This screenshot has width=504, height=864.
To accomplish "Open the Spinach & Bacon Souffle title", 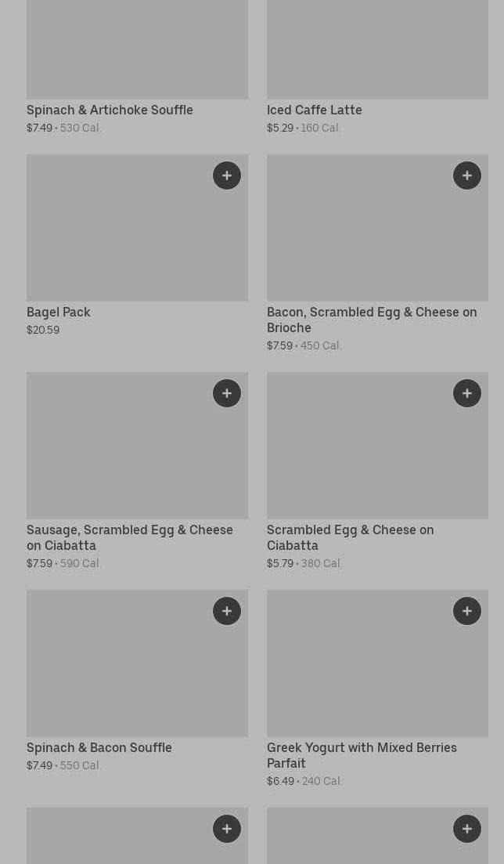I will tap(99, 748).
